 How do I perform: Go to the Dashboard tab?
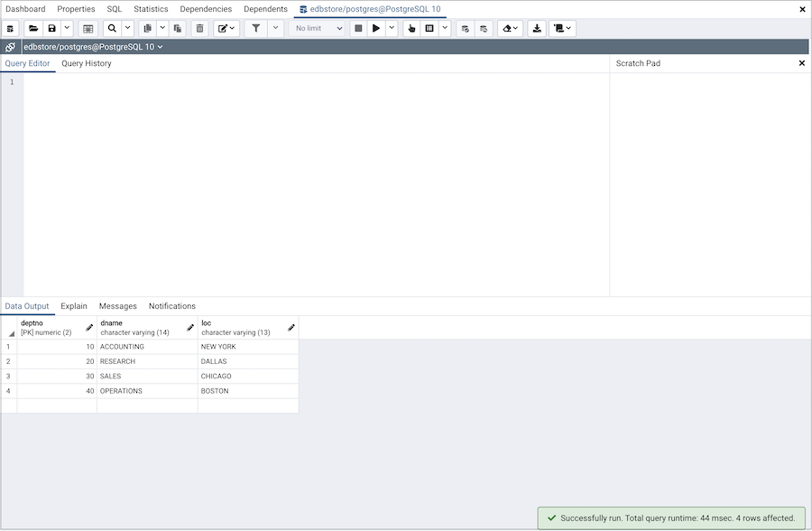point(25,9)
